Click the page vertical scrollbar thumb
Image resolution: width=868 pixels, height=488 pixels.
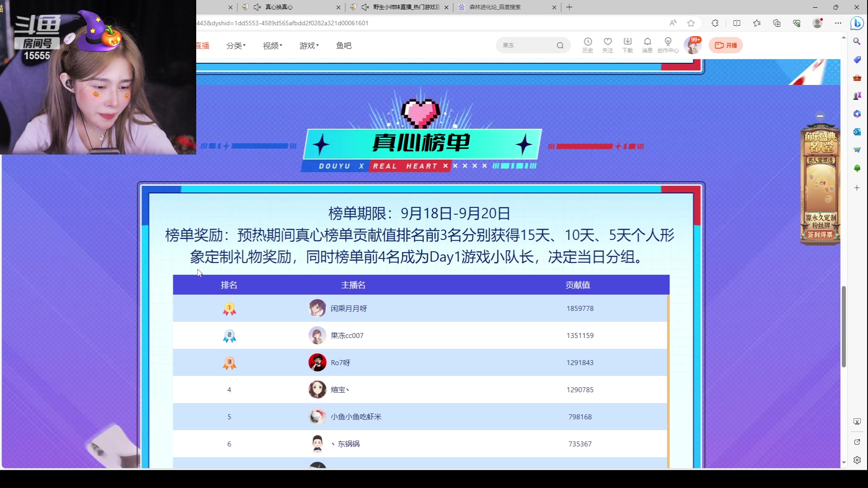pos(844,326)
